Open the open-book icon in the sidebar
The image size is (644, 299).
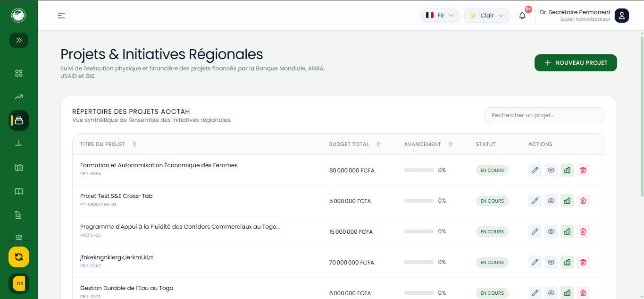point(19,191)
